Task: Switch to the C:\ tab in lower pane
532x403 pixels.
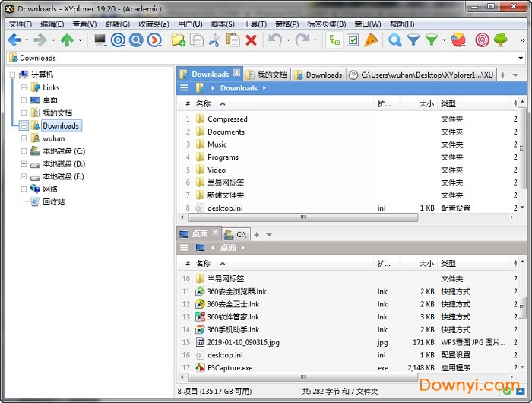Action: pos(236,235)
